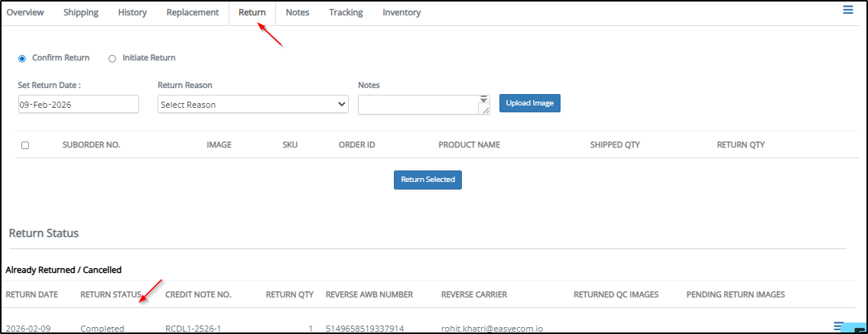Open the Return Reason dropdown
Screen dimensions: 868x334
pos(252,105)
